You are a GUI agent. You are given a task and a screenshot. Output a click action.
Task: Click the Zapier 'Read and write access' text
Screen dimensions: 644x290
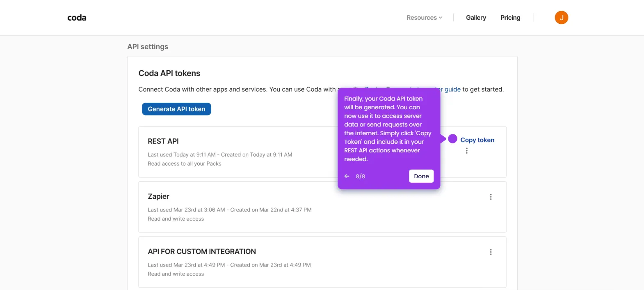coord(176,219)
